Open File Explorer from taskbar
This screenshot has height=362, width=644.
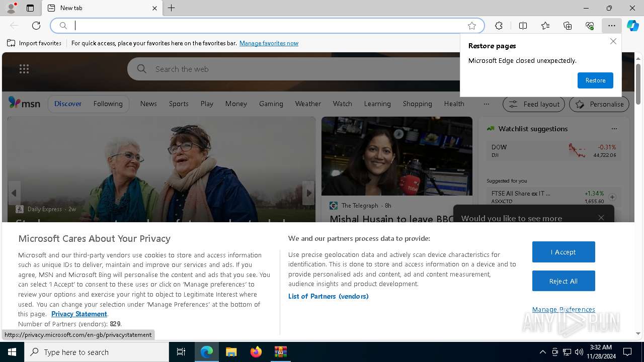[x=231, y=352]
